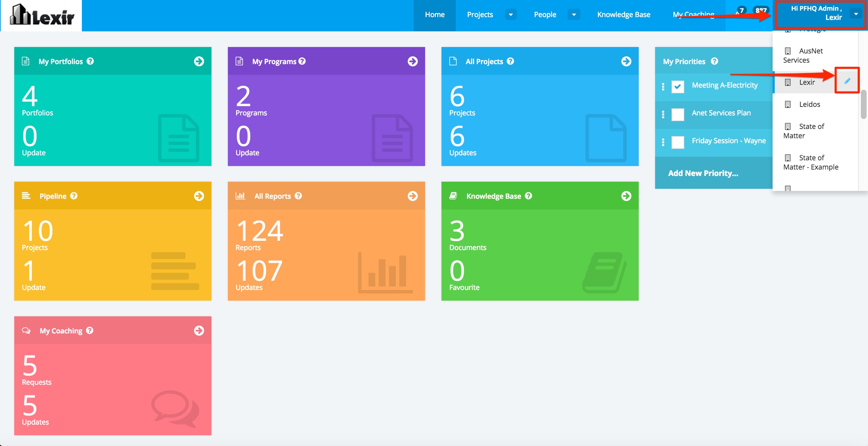Open Knowledge Base nav link
The image size is (868, 446).
[x=624, y=15]
